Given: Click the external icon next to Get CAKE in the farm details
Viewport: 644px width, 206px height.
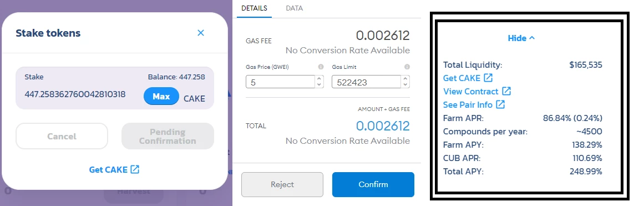Looking at the screenshot, I should coord(488,78).
